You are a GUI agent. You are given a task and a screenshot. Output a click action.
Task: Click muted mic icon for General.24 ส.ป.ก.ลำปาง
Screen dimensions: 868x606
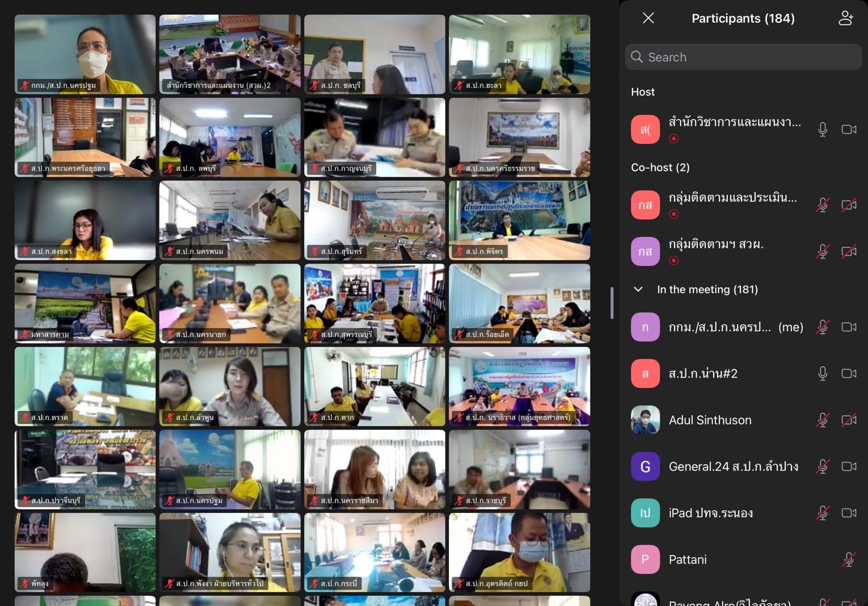coord(823,467)
